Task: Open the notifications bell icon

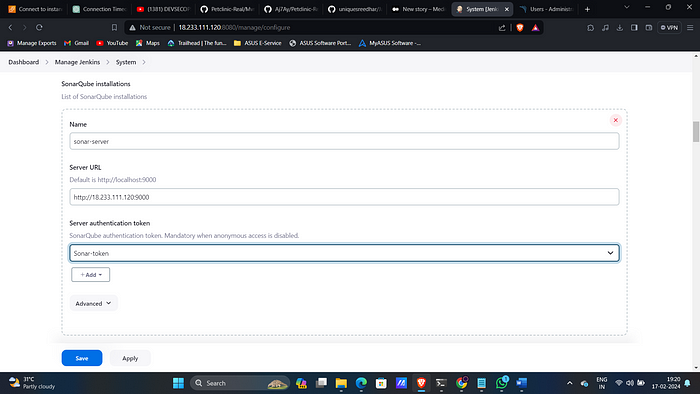Action: click(687, 383)
